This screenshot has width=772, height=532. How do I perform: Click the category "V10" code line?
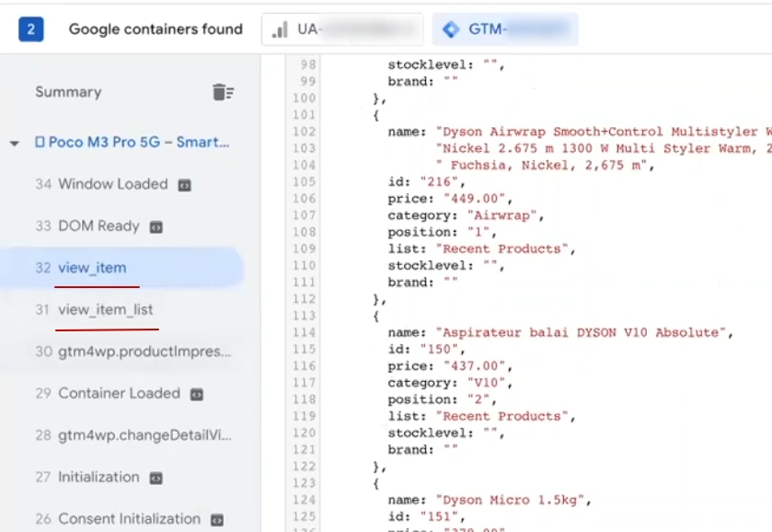pos(450,383)
